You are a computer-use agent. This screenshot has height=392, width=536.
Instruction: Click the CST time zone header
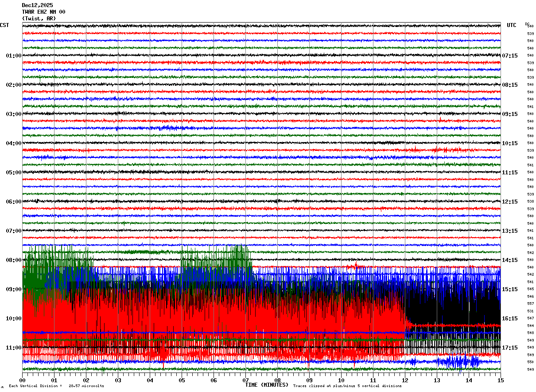pyautogui.click(x=4, y=25)
